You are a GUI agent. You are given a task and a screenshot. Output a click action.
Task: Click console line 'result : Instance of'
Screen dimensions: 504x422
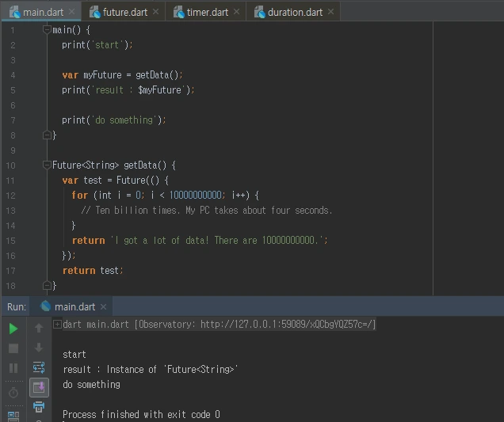click(x=109, y=369)
